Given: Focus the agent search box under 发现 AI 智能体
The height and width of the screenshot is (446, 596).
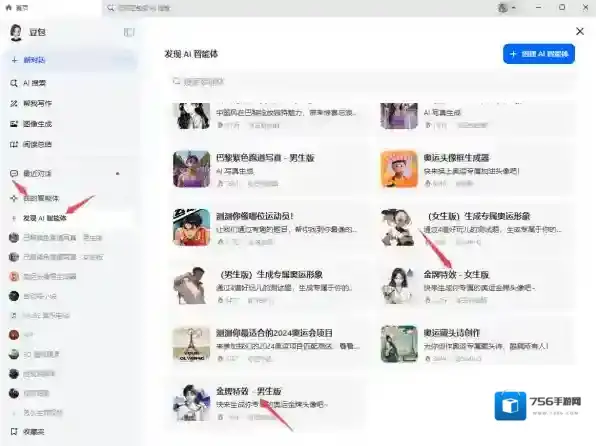Looking at the screenshot, I should click(372, 82).
